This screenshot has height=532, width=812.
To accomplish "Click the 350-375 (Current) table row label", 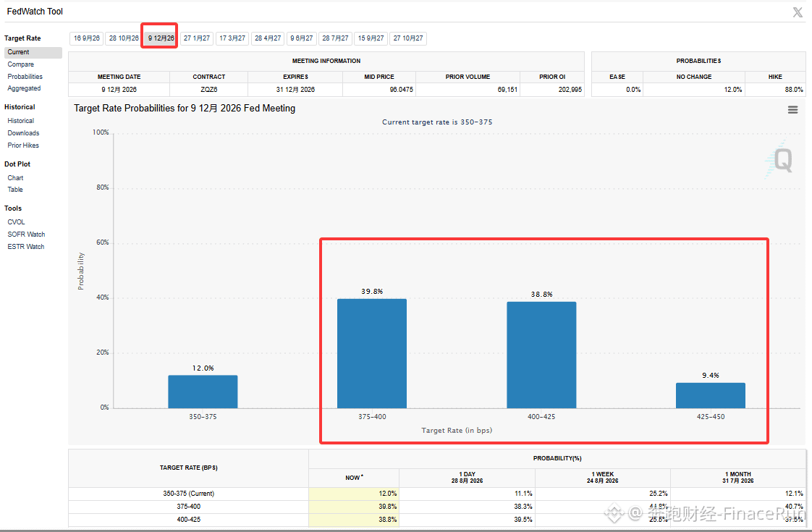I will click(188, 494).
